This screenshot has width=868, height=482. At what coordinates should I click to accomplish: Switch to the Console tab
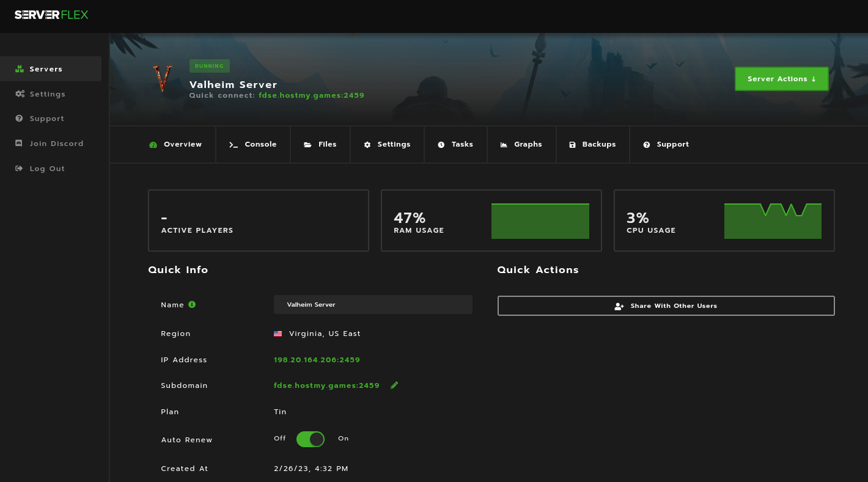(x=253, y=145)
